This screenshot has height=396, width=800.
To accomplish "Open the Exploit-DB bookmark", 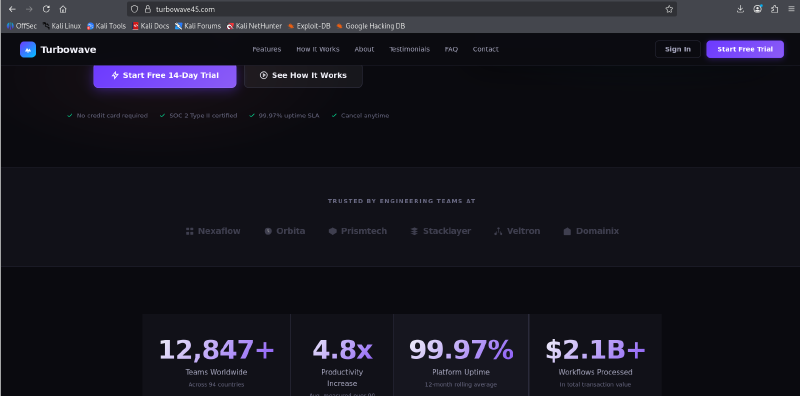I will pyautogui.click(x=310, y=26).
